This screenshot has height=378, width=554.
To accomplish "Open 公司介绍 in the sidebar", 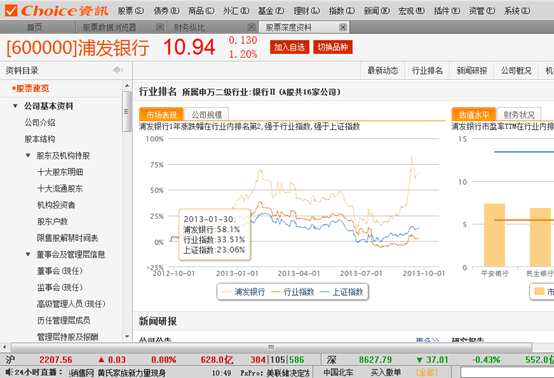I will 40,123.
